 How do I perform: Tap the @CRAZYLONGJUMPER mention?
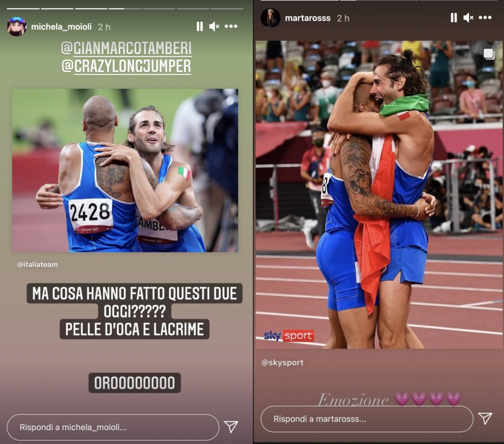point(126,66)
